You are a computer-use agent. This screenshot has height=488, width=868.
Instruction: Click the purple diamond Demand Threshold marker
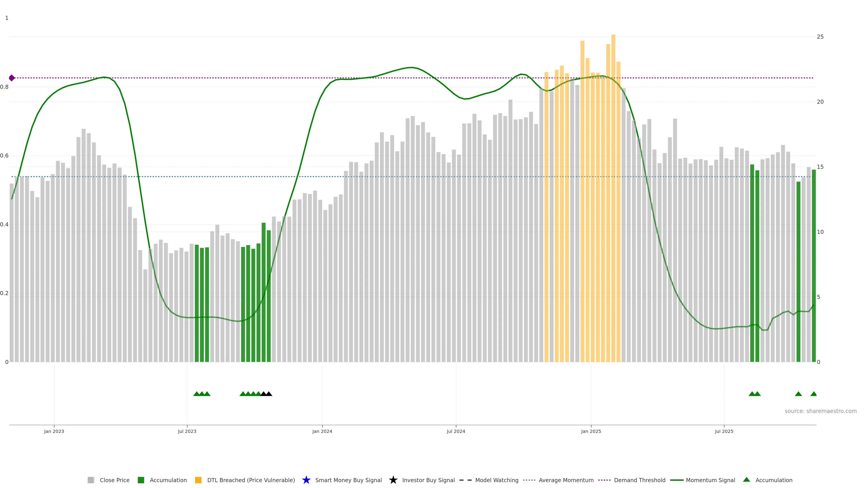coord(12,78)
